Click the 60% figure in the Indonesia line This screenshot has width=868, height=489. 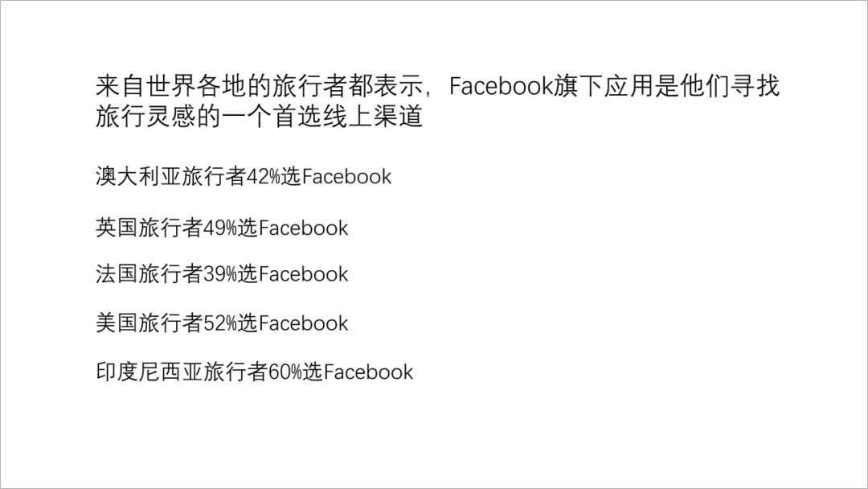coord(285,372)
